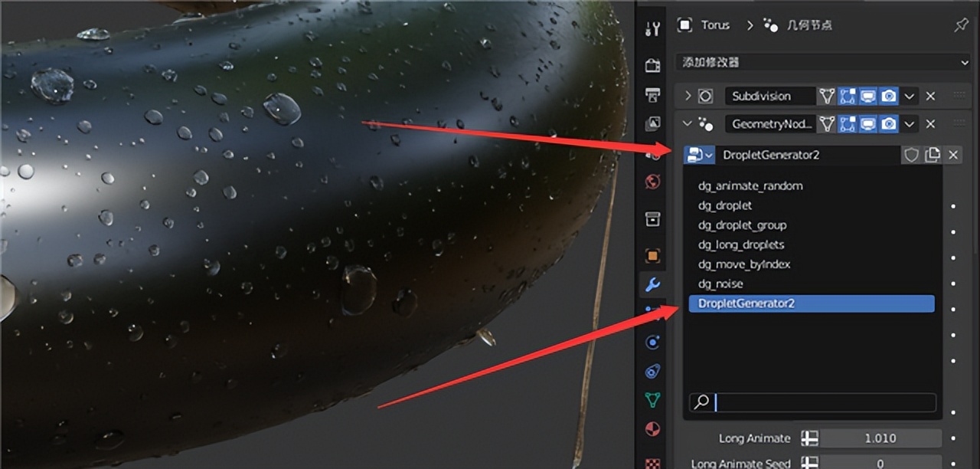The height and width of the screenshot is (469, 980).
Task: Select dg_droplet from the node group list
Action: coord(725,205)
